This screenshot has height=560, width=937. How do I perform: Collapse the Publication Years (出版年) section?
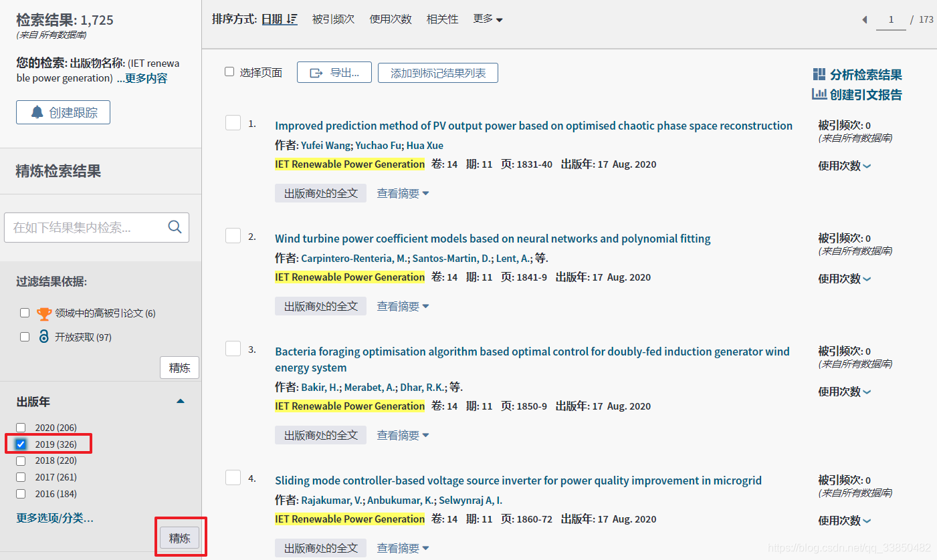(180, 402)
